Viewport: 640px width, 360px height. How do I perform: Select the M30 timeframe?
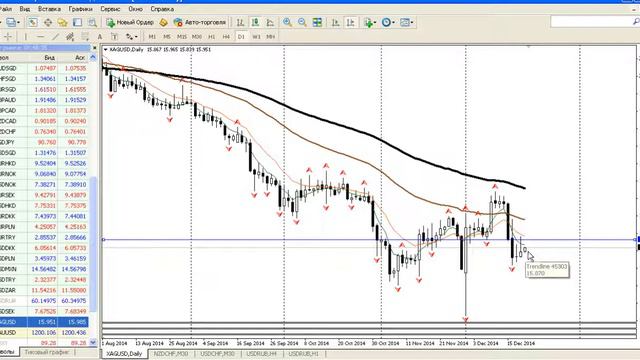point(197,37)
